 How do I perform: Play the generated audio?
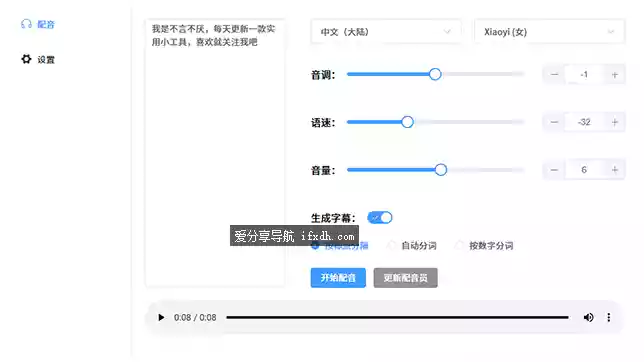[x=161, y=317]
